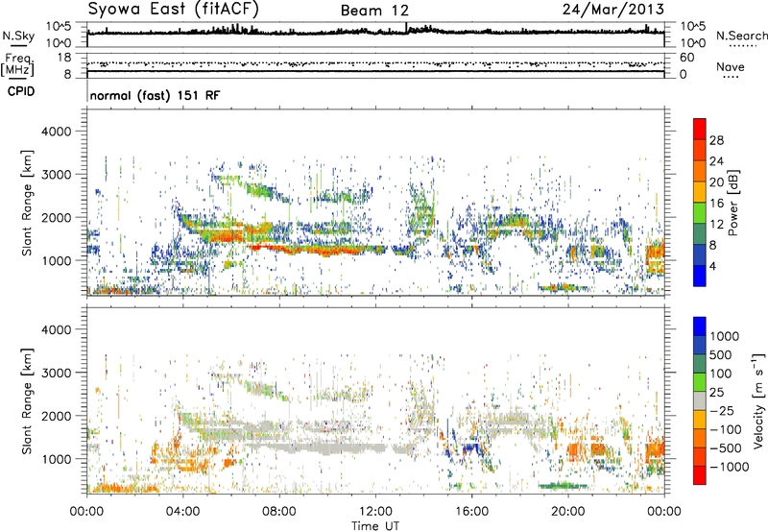Screen dimensions: 768x532
Task: Click the '20:00' time axis tick label
Action: (x=568, y=512)
